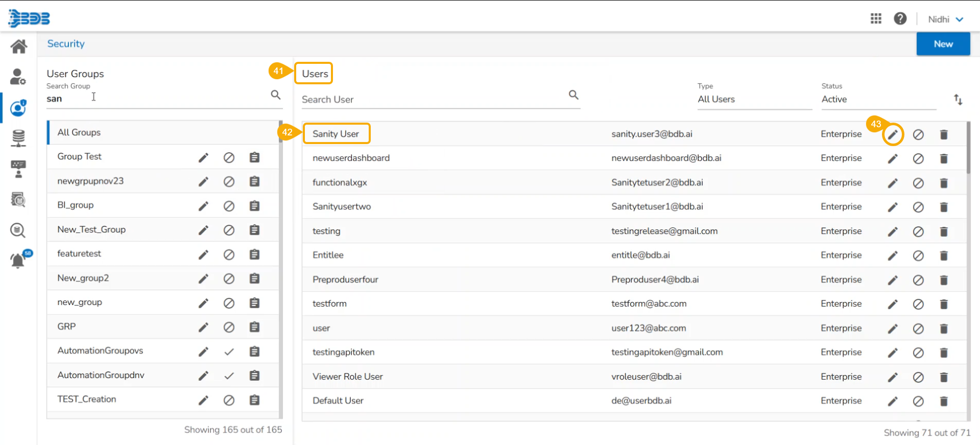The height and width of the screenshot is (445, 980).
Task: Click the Search User input field
Action: coord(432,100)
